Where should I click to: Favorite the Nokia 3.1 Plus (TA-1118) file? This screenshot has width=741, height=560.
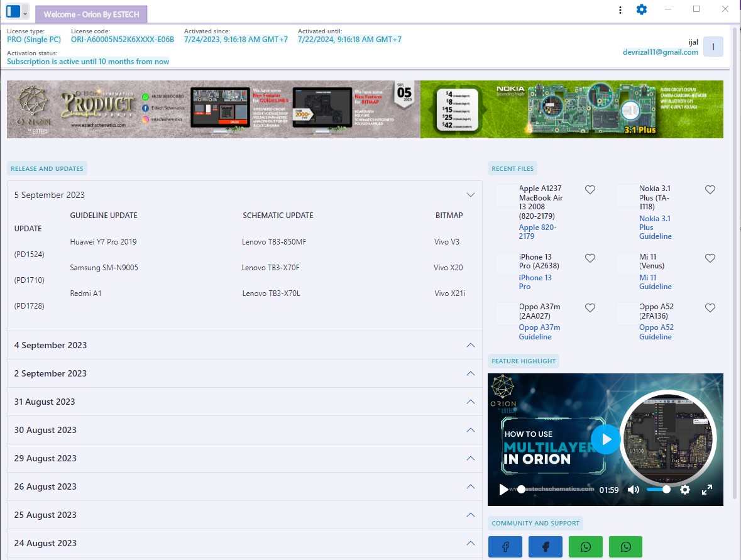(710, 190)
